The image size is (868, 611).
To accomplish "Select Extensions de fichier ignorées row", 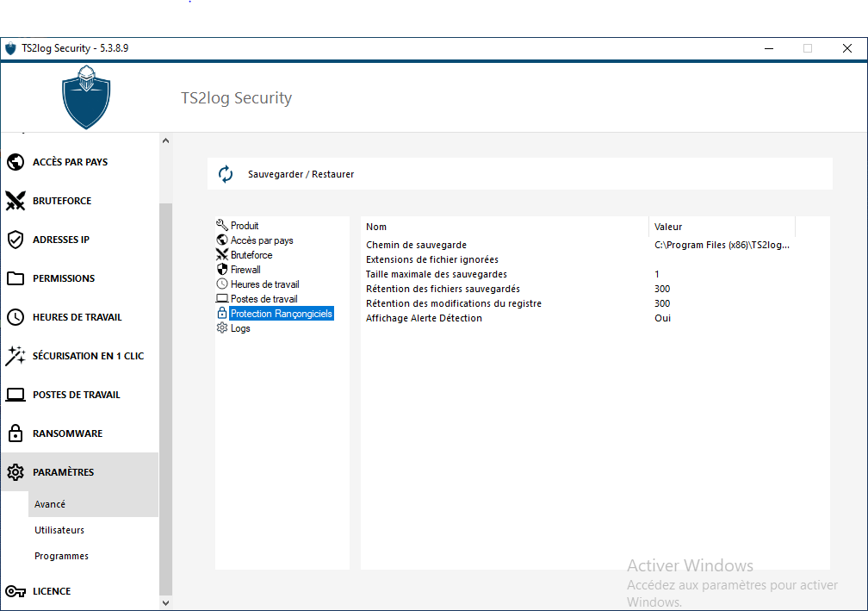I will (578, 259).
